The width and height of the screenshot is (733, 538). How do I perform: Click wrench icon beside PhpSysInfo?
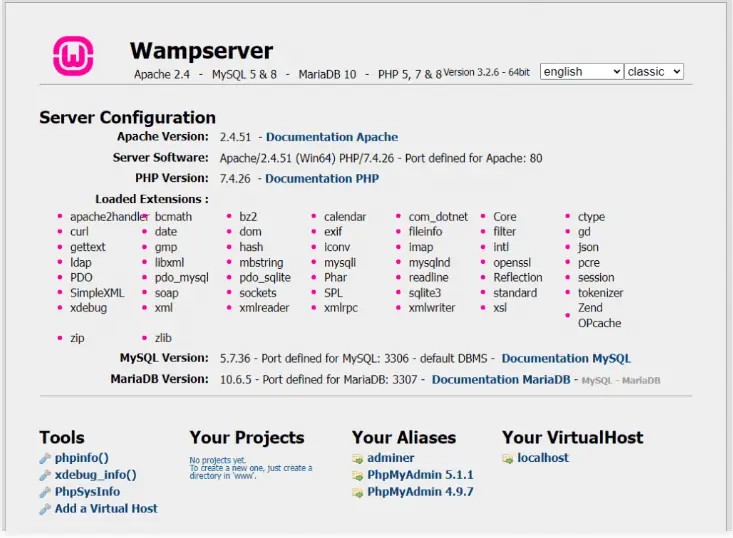[x=45, y=492]
